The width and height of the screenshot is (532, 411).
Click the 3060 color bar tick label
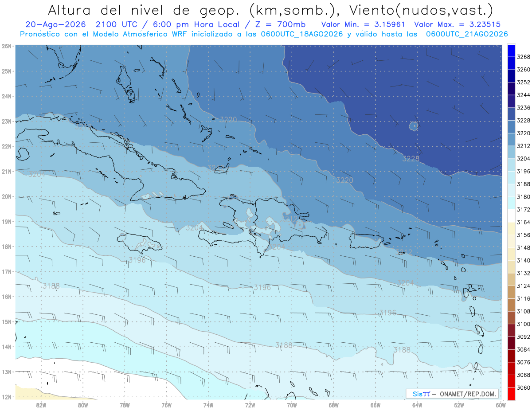pos(524,388)
